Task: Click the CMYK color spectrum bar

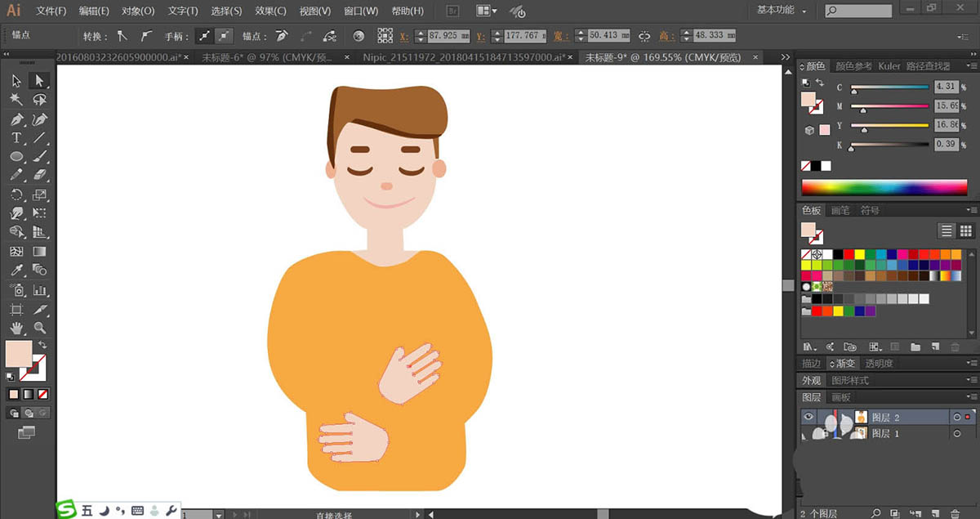Action: coord(884,187)
